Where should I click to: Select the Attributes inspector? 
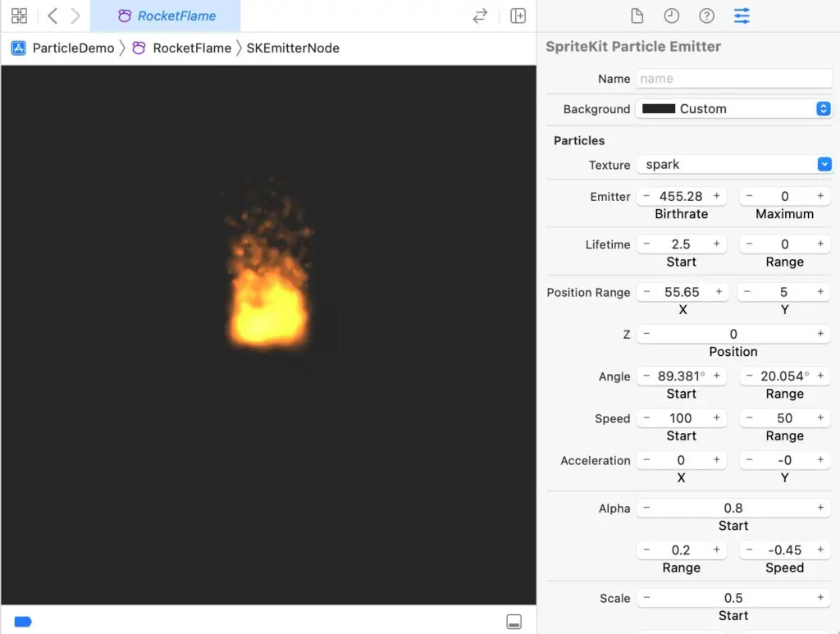click(x=741, y=16)
